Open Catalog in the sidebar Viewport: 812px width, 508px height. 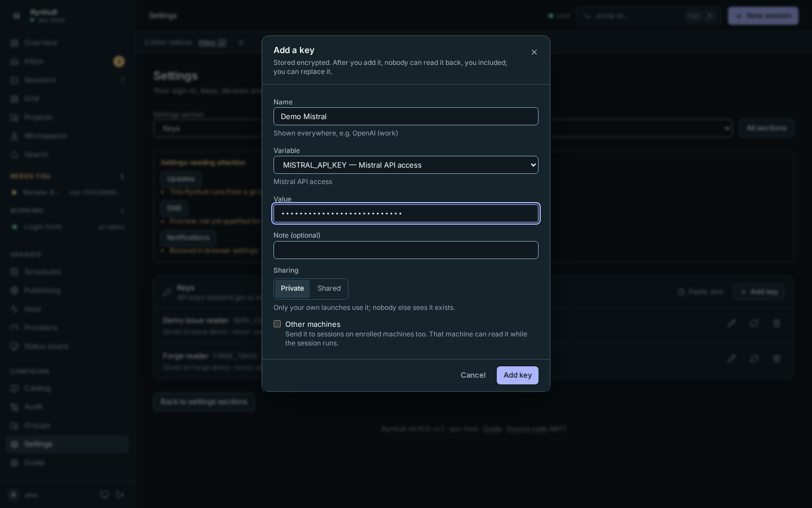tap(68, 388)
